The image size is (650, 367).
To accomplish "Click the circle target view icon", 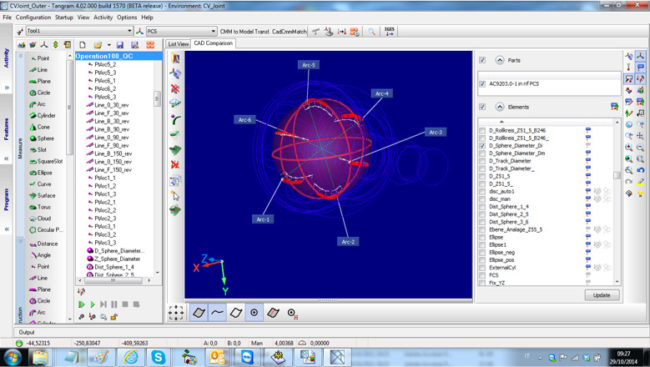I will pyautogui.click(x=254, y=313).
